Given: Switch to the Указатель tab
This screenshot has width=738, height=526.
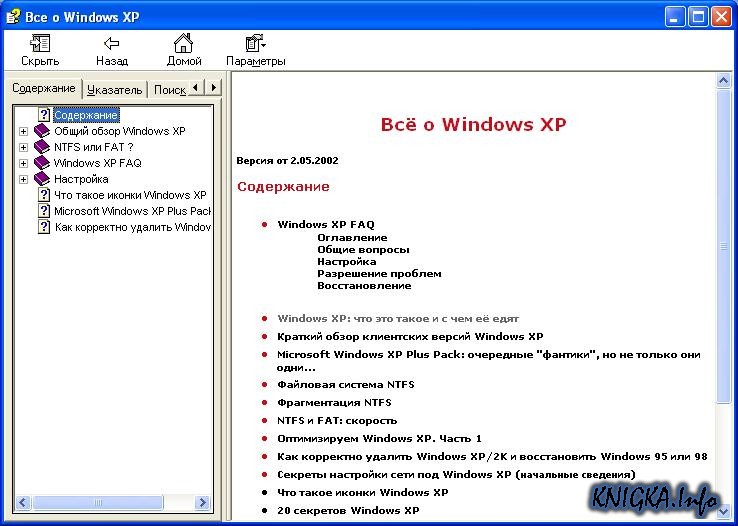Looking at the screenshot, I should [x=115, y=90].
